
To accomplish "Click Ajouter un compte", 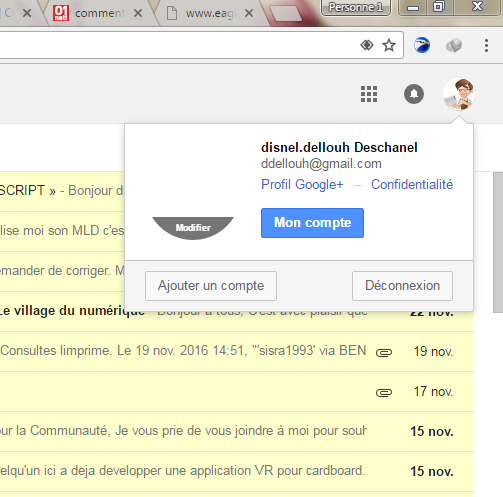I will (x=211, y=286).
